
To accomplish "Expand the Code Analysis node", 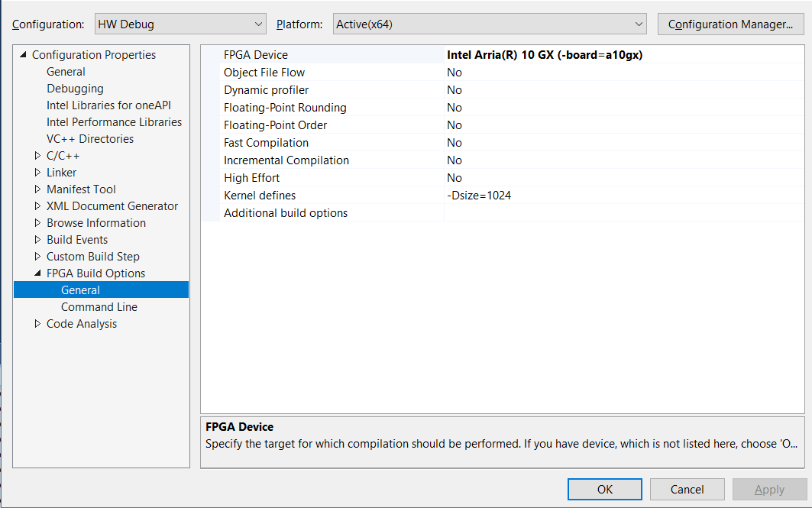I will pyautogui.click(x=38, y=324).
